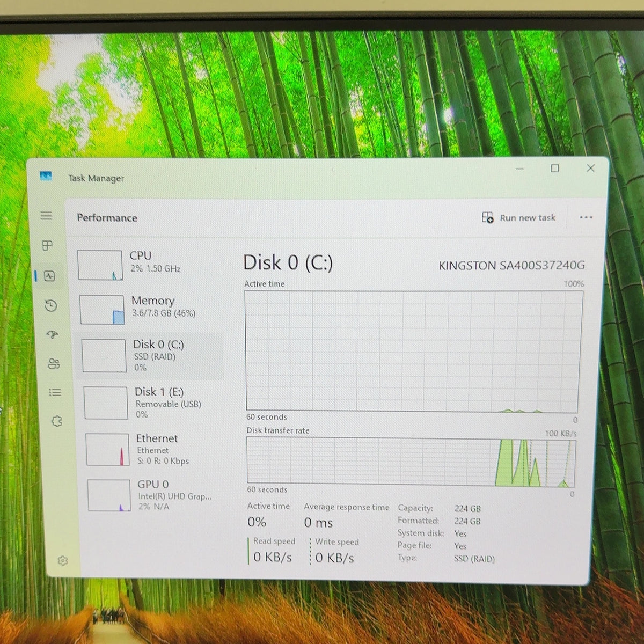Click the System disk Yes value

pyautogui.click(x=460, y=533)
